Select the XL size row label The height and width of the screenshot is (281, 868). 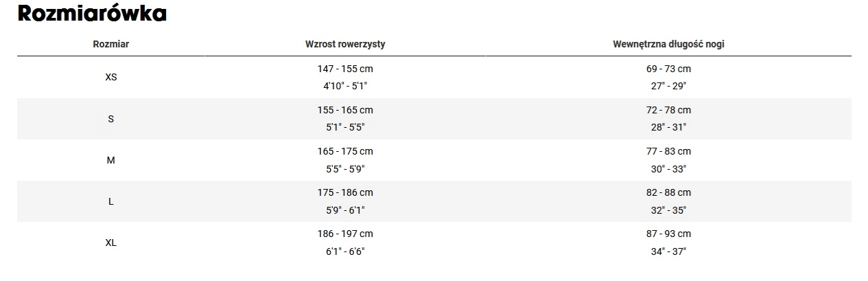tap(111, 243)
